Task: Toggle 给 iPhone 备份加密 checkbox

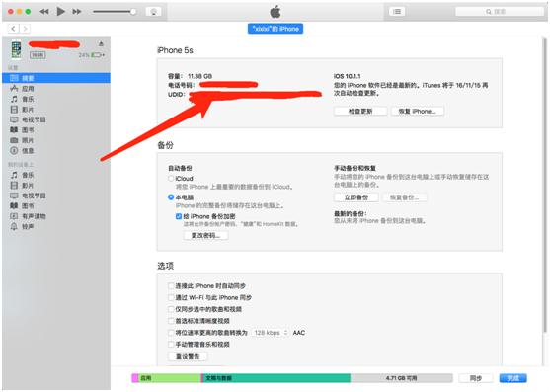Action: click(x=179, y=216)
